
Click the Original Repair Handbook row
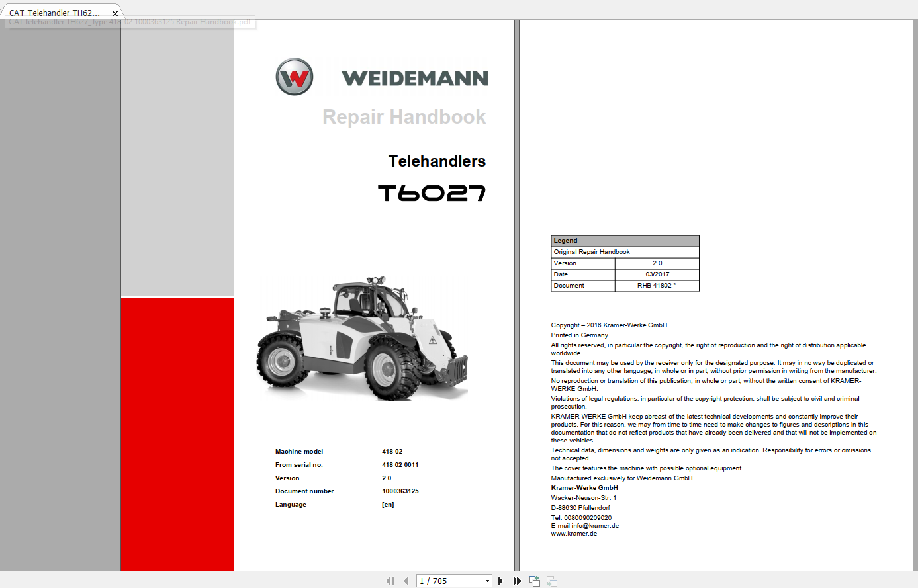tap(625, 252)
